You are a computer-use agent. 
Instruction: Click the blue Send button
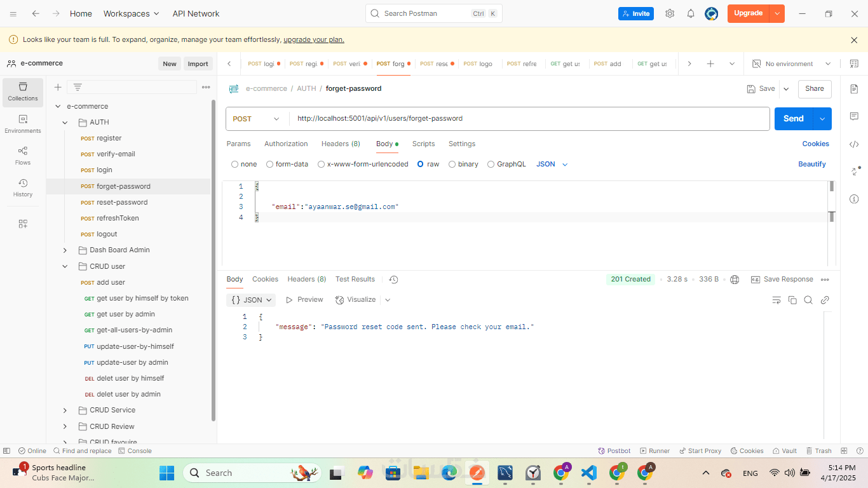point(794,119)
